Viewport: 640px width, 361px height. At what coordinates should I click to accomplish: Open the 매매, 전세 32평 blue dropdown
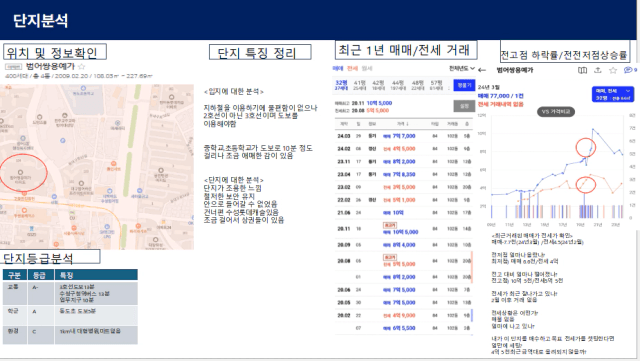click(x=613, y=94)
